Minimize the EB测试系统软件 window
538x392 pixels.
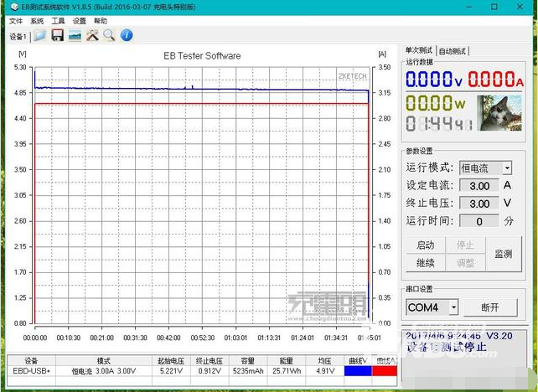click(x=469, y=7)
